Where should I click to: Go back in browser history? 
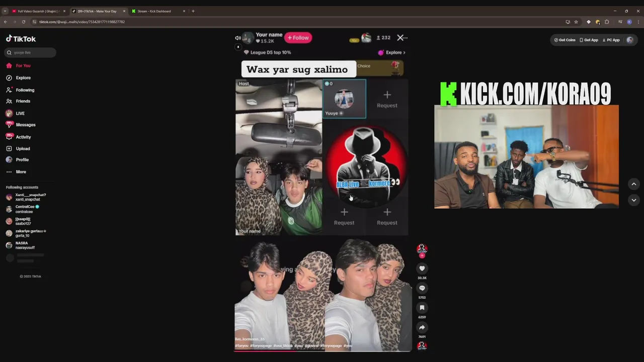5,22
